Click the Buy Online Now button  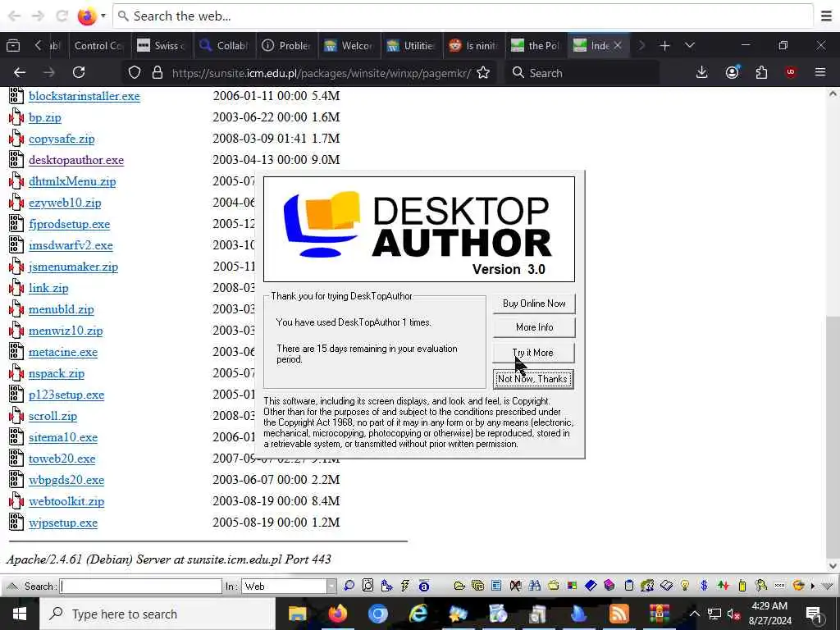(x=533, y=304)
